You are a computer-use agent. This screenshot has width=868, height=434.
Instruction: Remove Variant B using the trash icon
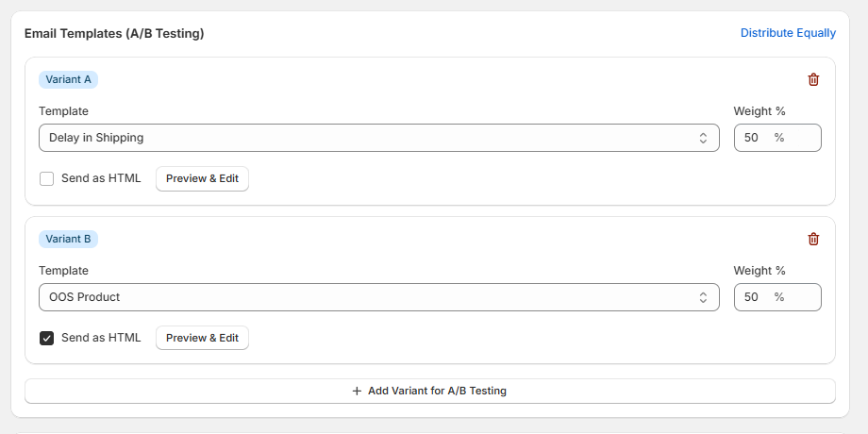point(813,240)
